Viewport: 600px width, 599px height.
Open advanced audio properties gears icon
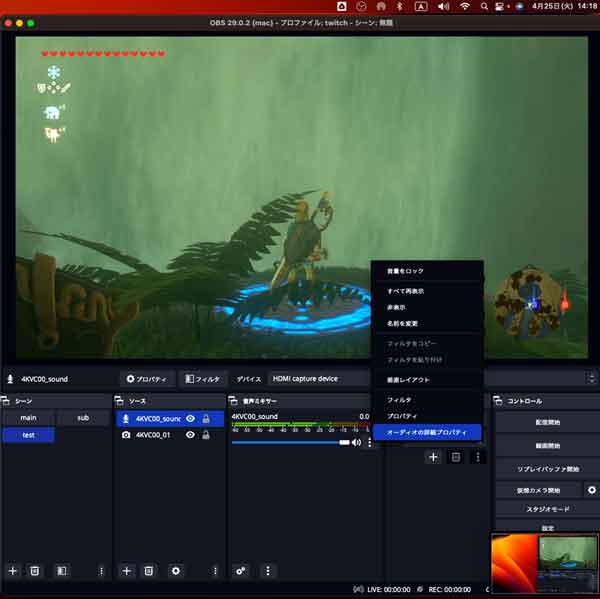point(241,571)
